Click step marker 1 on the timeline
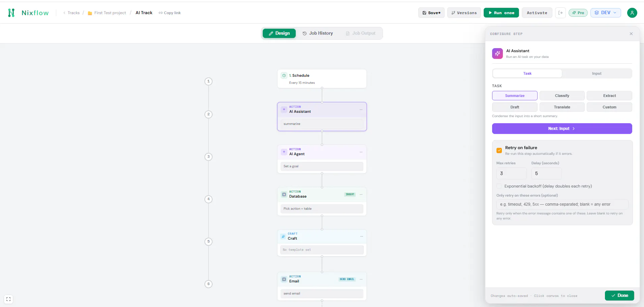 coord(208,81)
